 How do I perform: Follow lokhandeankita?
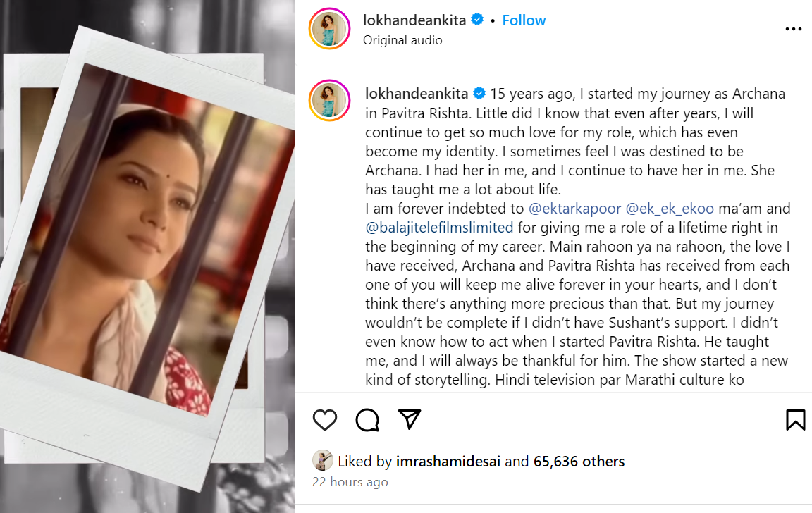pyautogui.click(x=524, y=20)
